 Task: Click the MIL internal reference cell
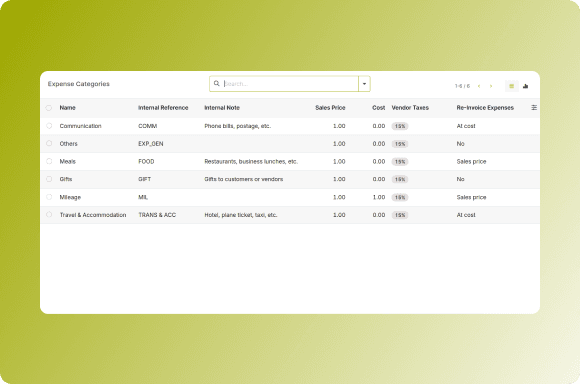[143, 197]
